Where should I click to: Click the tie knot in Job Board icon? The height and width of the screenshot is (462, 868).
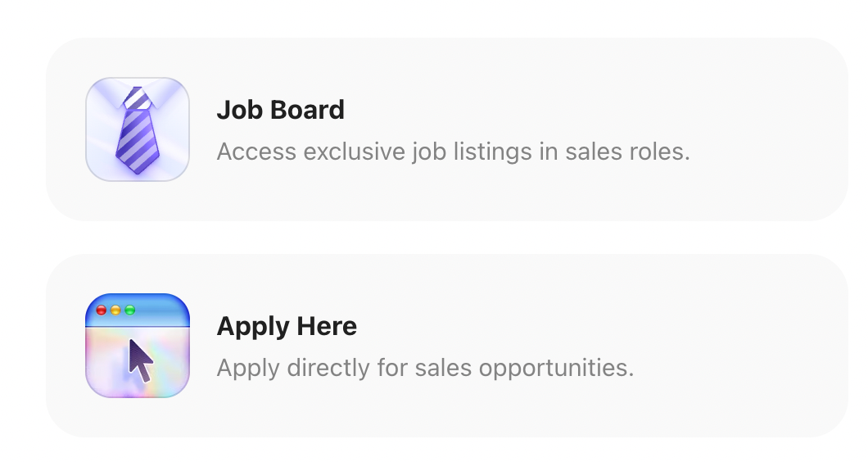[x=138, y=99]
